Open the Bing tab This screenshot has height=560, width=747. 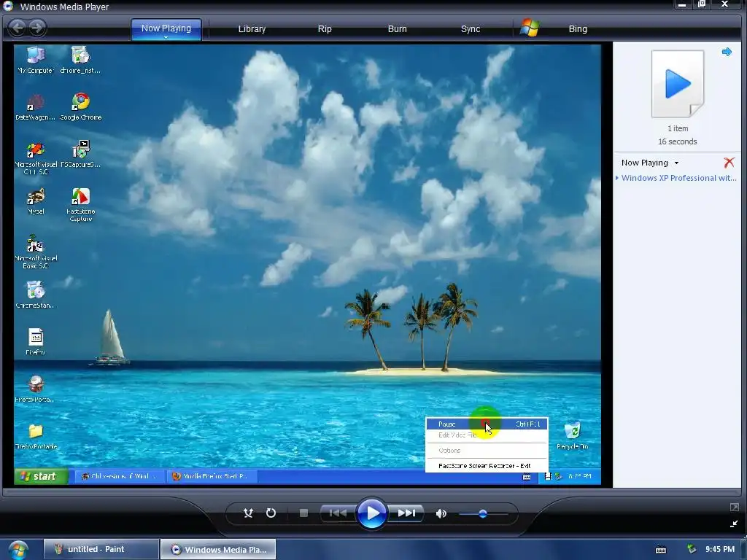(578, 29)
